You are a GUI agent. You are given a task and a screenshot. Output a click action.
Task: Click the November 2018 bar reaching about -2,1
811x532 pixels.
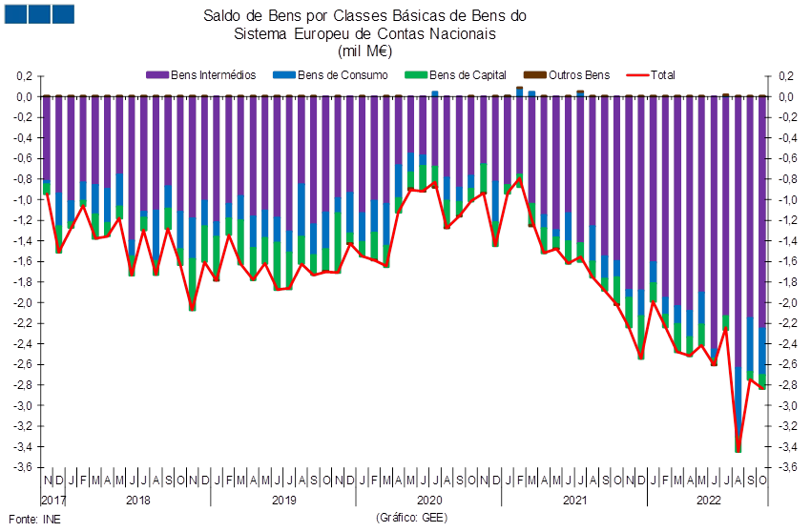coord(193,203)
